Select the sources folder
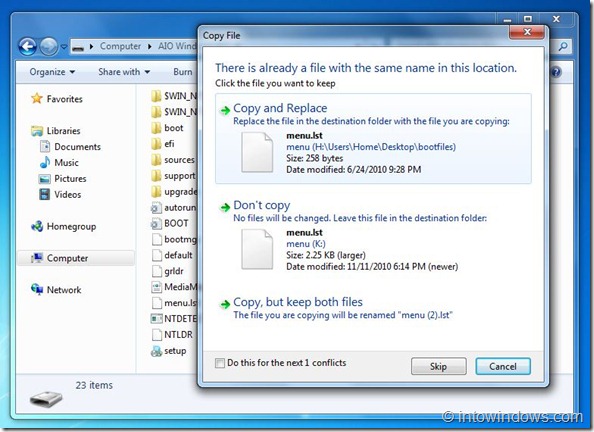Viewport: 594px width, 432px height. (x=179, y=160)
